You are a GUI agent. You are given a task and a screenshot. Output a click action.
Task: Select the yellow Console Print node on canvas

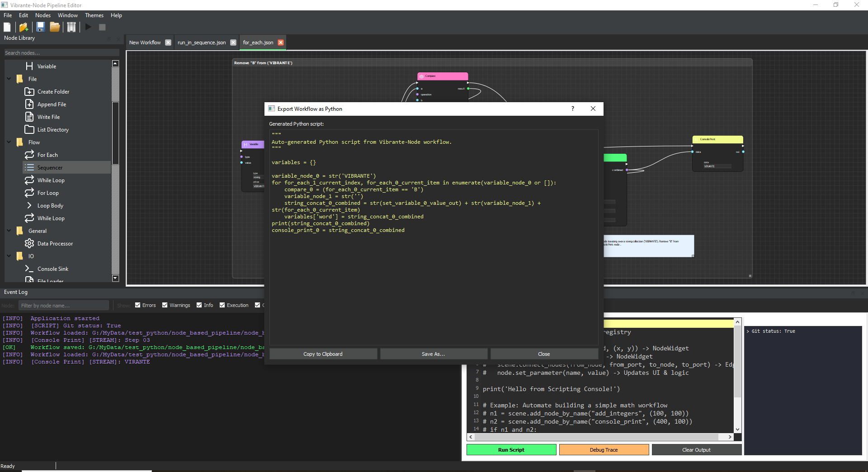pos(717,140)
